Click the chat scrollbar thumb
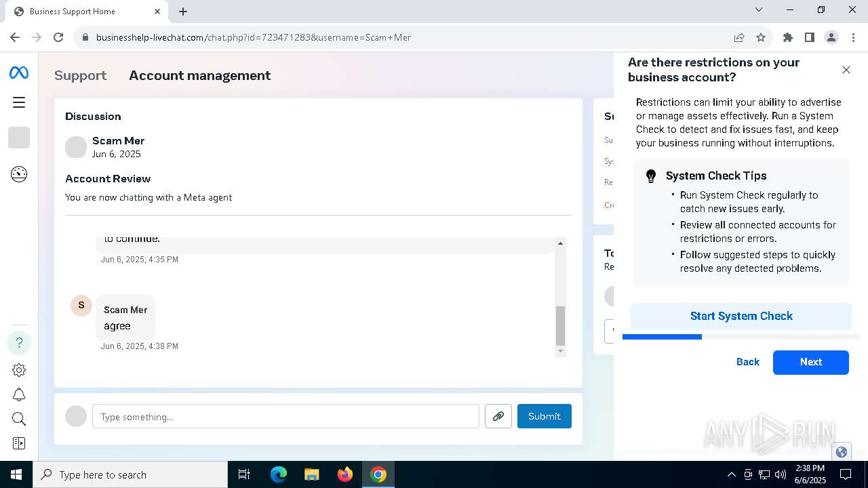Viewport: 868px width, 488px height. pyautogui.click(x=560, y=325)
